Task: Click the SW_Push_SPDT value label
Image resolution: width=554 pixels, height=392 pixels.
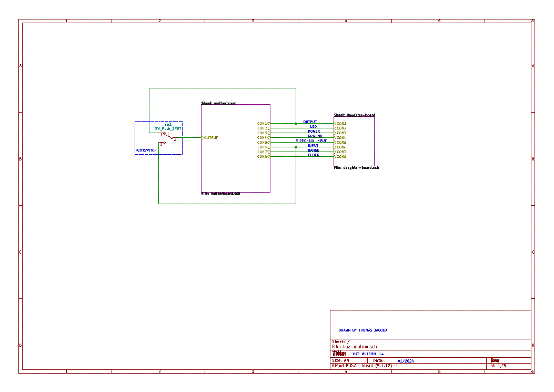Action: tap(168, 129)
